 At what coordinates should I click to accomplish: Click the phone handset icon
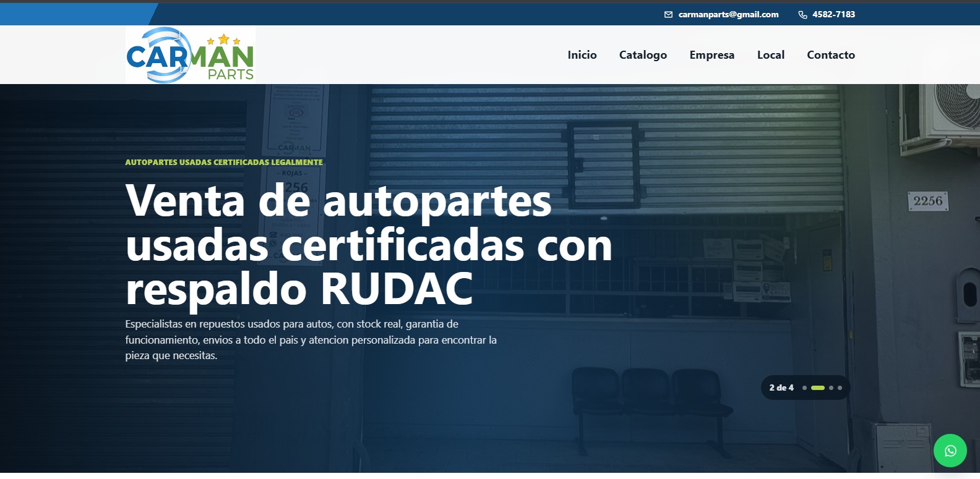pyautogui.click(x=802, y=15)
